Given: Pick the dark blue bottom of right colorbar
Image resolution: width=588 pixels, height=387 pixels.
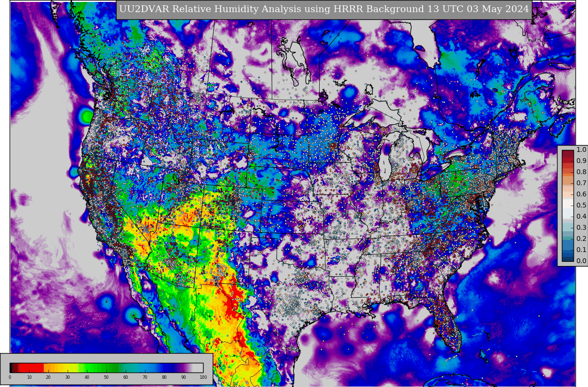Looking at the screenshot, I should (x=568, y=258).
